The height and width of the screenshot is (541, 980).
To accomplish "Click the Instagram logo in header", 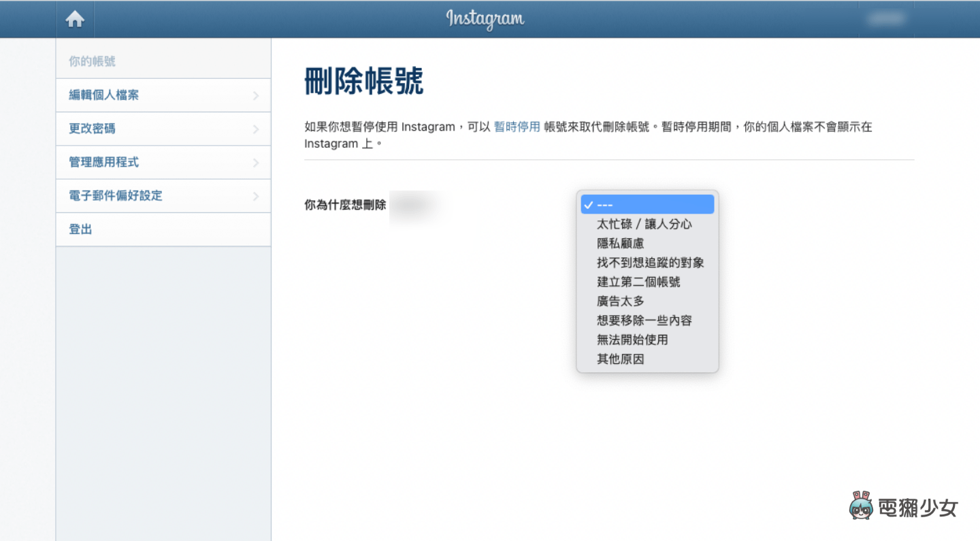I will coord(485,19).
